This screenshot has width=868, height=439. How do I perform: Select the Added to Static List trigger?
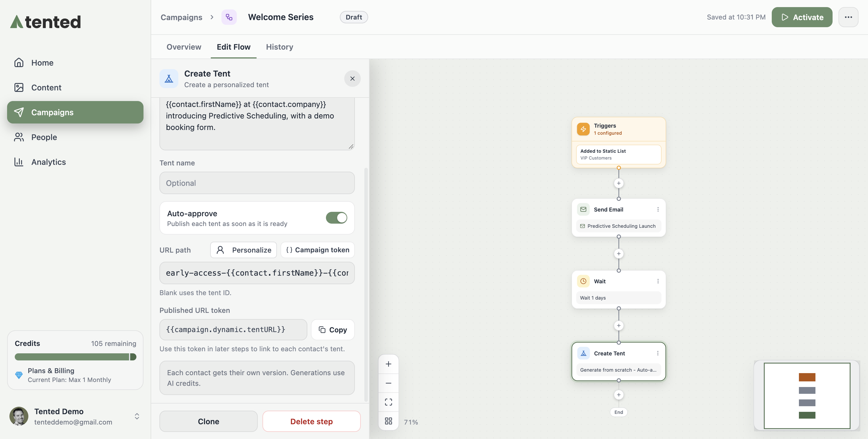point(618,155)
